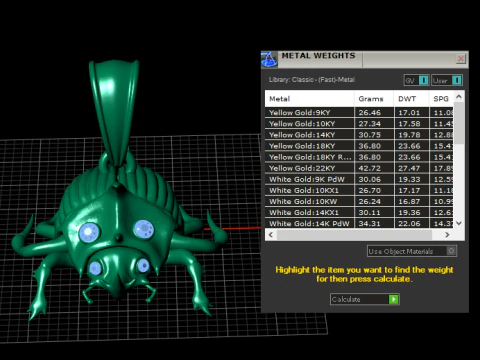
Task: Click the 17.17 DWT value
Action: 409,190
